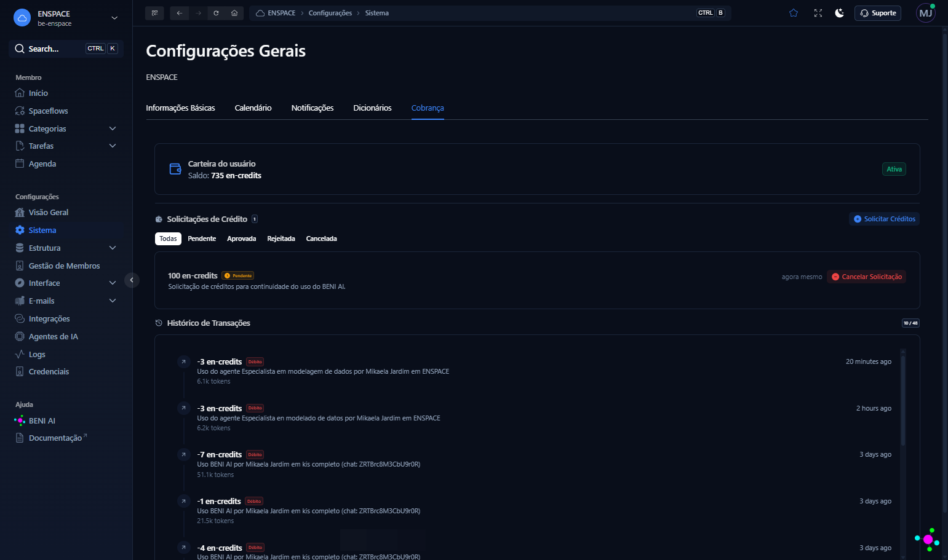Viewport: 948px width, 560px height.
Task: Open the floating BENI AI bubble
Action: (x=928, y=540)
